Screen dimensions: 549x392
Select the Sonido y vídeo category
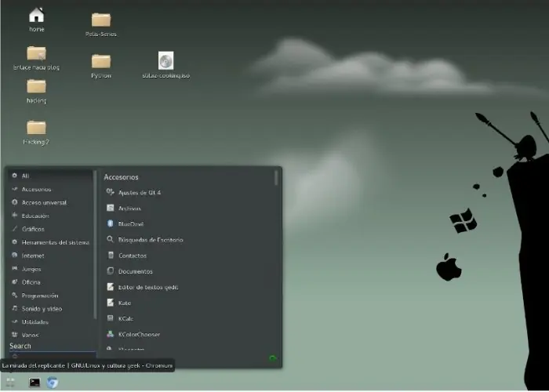pos(51,309)
